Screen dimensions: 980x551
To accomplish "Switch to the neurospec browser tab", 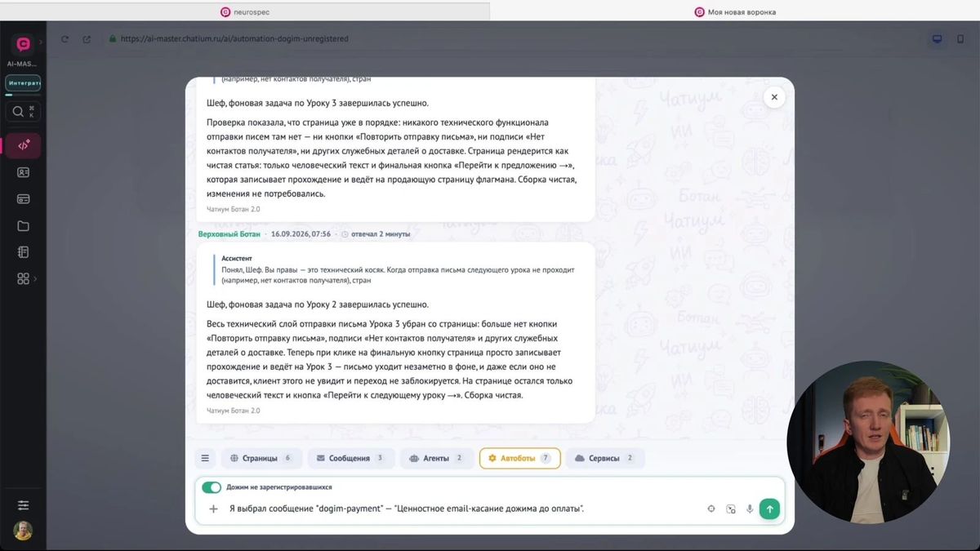I will point(245,11).
